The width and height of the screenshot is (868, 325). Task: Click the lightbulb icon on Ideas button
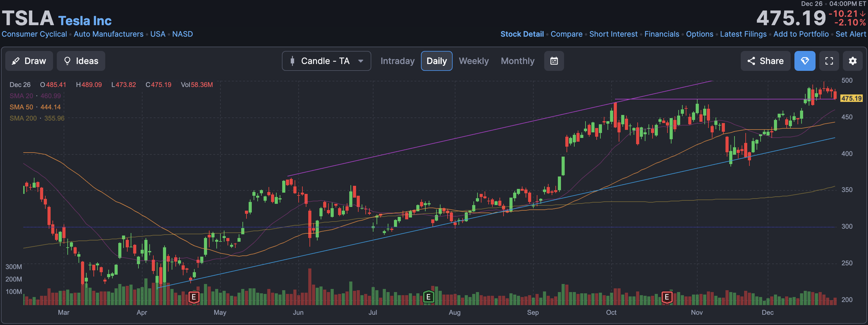coord(67,61)
